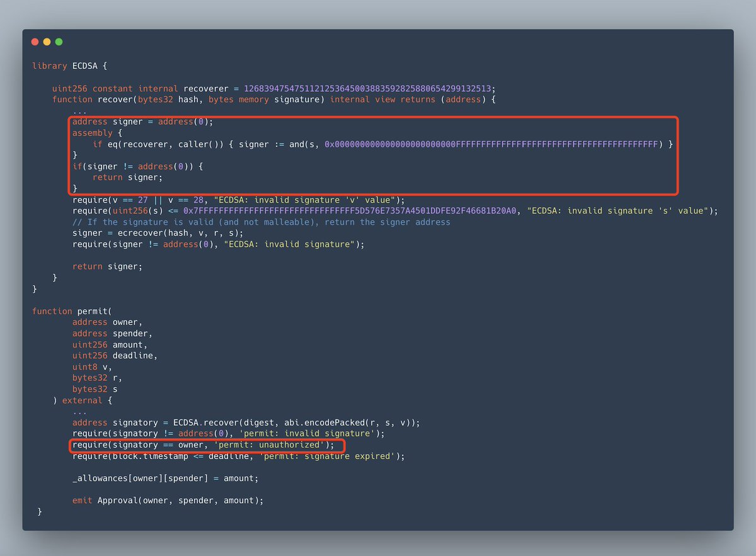Click the comment '// If the signature is valid'

[261, 222]
